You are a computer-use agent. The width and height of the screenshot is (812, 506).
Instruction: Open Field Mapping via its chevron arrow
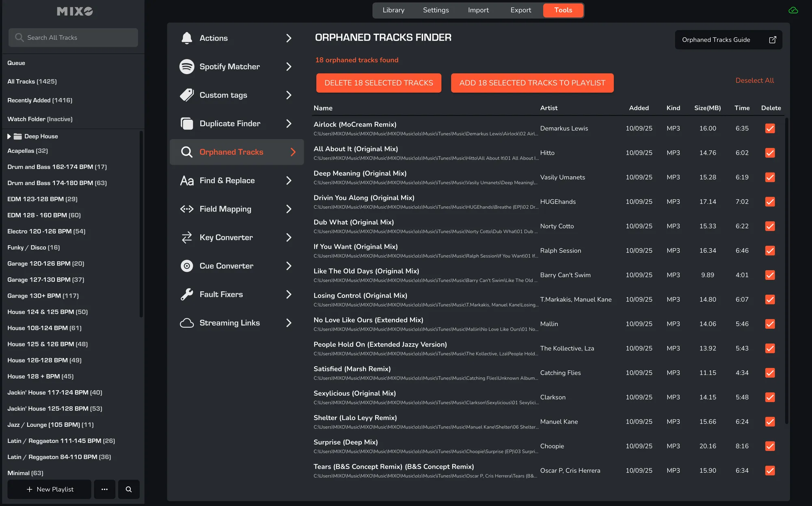click(x=289, y=209)
